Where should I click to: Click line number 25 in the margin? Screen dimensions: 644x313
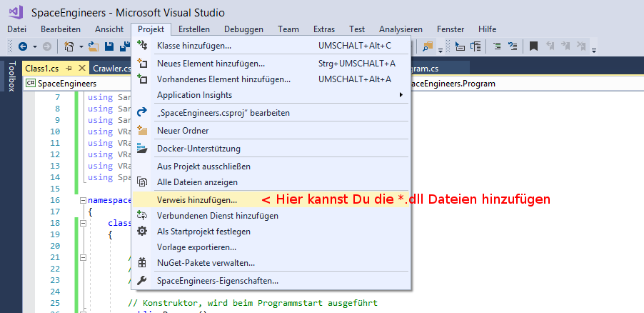click(x=55, y=304)
